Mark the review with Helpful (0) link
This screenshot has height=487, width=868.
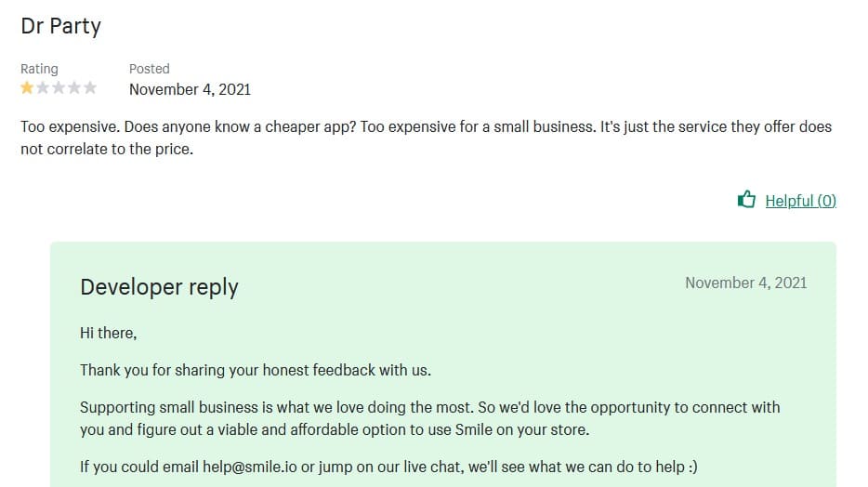pos(800,201)
